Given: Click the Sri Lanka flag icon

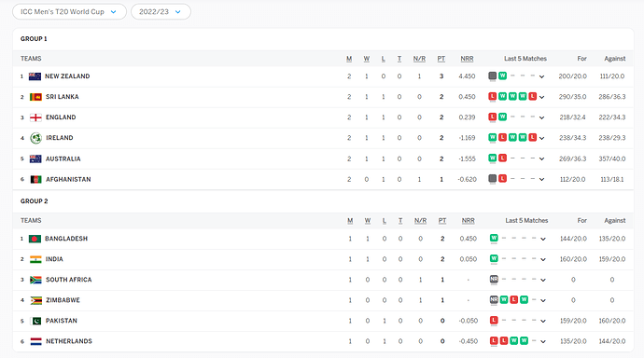Looking at the screenshot, I should [x=35, y=97].
